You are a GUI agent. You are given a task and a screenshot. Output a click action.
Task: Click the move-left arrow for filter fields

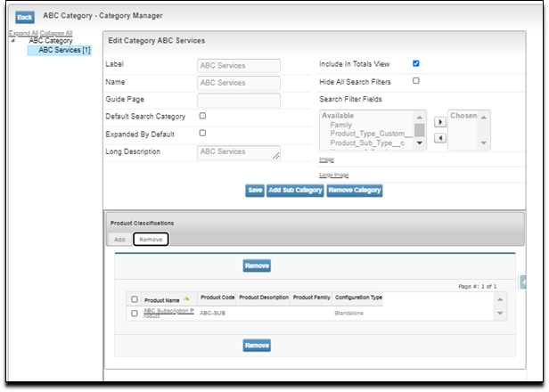tap(438, 138)
